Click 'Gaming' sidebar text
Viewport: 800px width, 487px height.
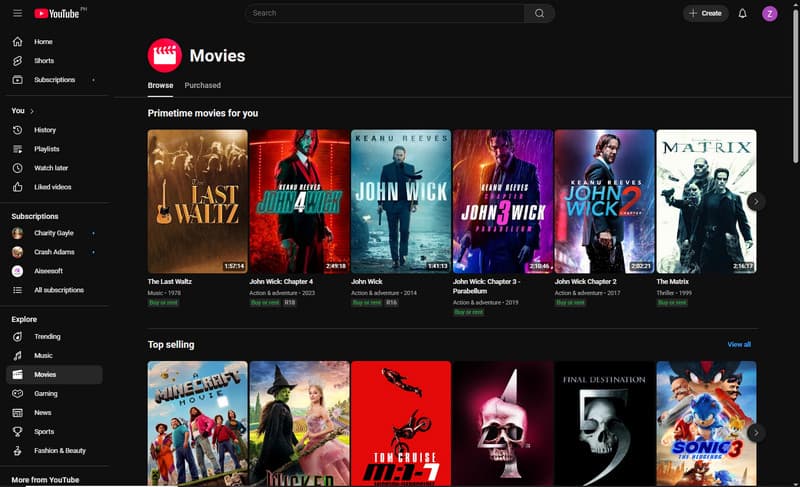(x=45, y=394)
